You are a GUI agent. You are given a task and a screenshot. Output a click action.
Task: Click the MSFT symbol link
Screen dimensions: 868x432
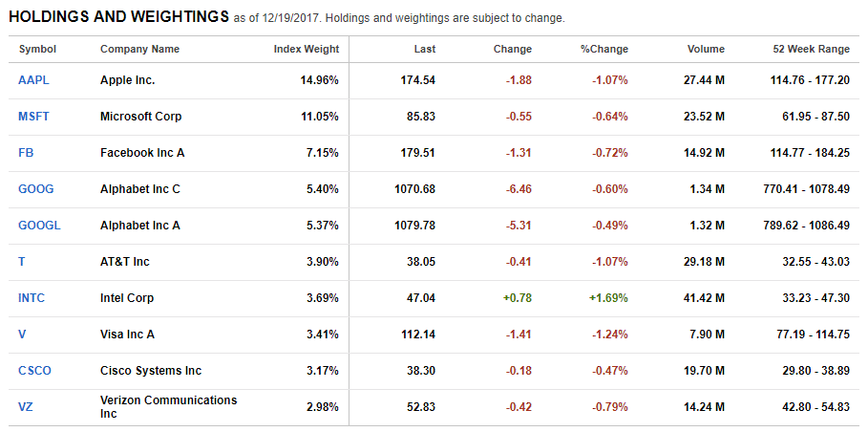33,117
